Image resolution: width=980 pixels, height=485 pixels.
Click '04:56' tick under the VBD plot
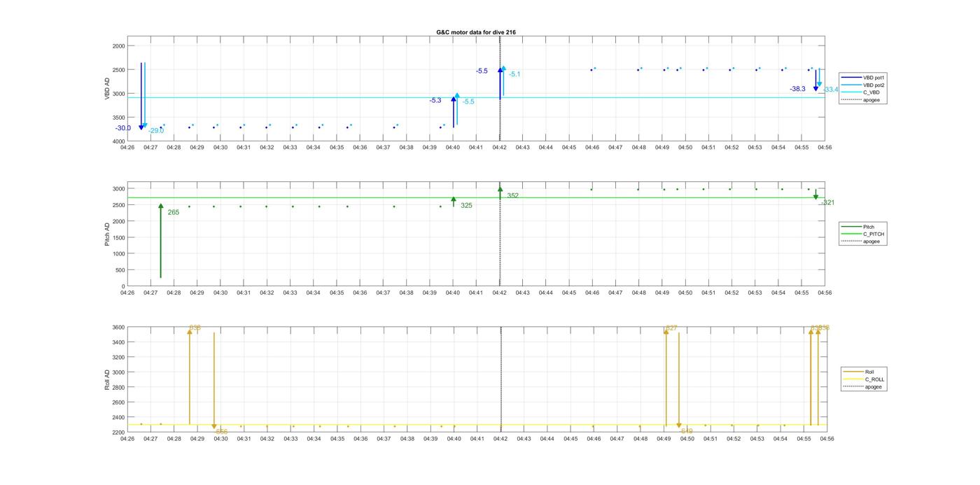[x=825, y=148]
